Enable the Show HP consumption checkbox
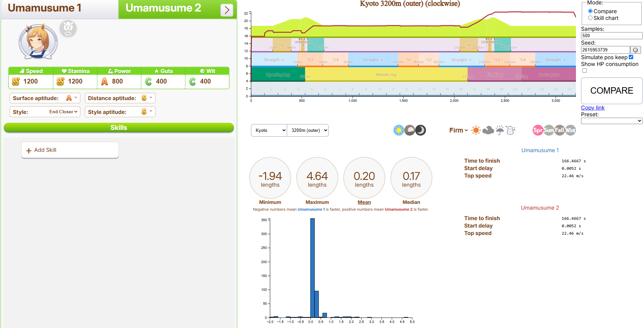The width and height of the screenshot is (644, 328). coord(584,71)
